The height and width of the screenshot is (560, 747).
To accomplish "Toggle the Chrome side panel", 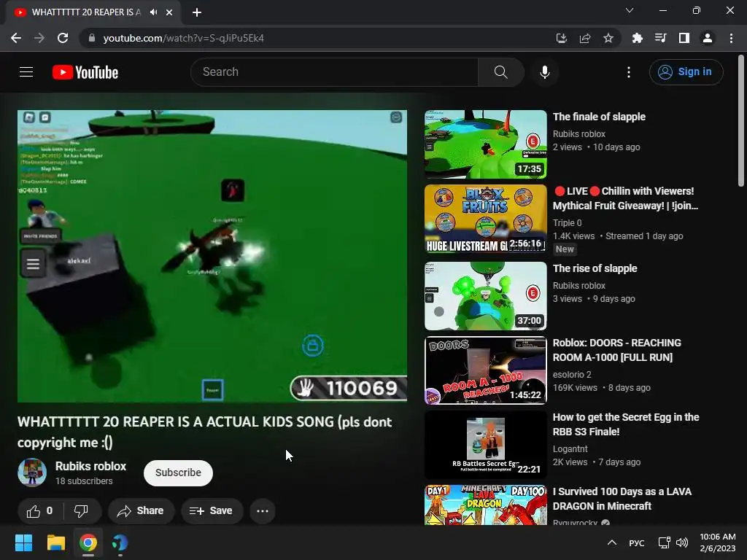I will [x=684, y=38].
